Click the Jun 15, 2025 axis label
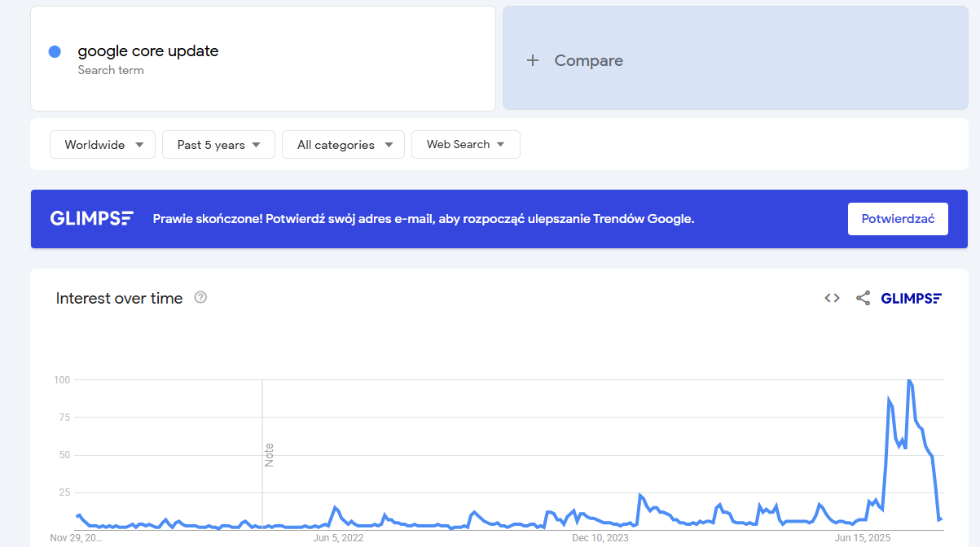This screenshot has height=547, width=980. coord(862,537)
